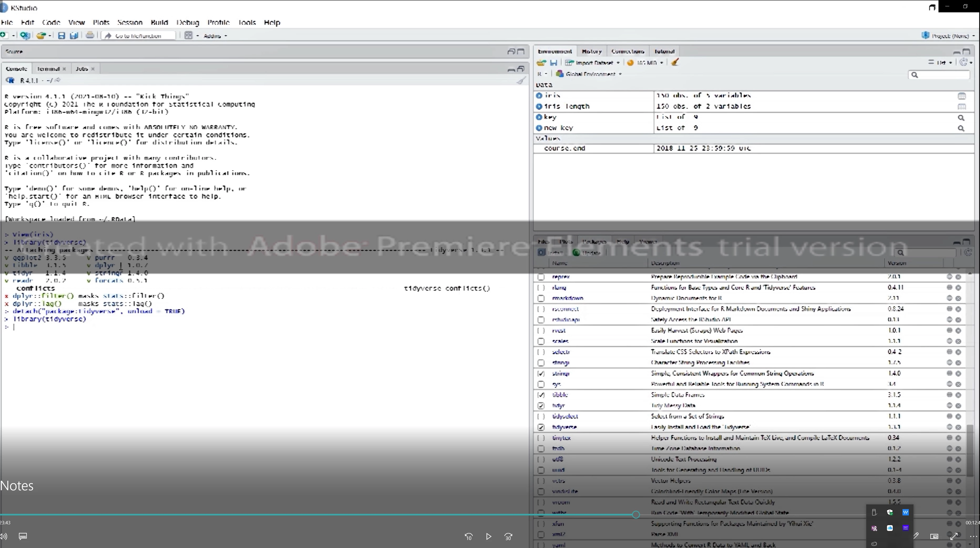The width and height of the screenshot is (980, 548).
Task: Clear environment objects with broom icon
Action: pos(675,63)
